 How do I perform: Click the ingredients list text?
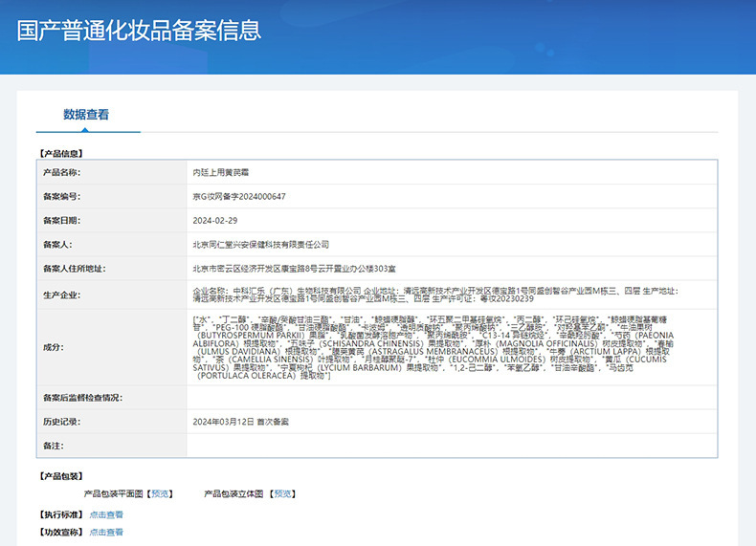(x=451, y=347)
